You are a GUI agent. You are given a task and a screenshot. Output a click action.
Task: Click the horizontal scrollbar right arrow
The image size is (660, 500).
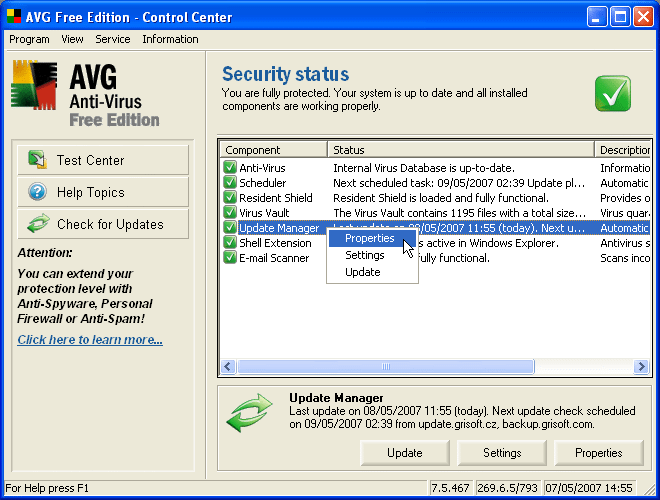(x=641, y=366)
